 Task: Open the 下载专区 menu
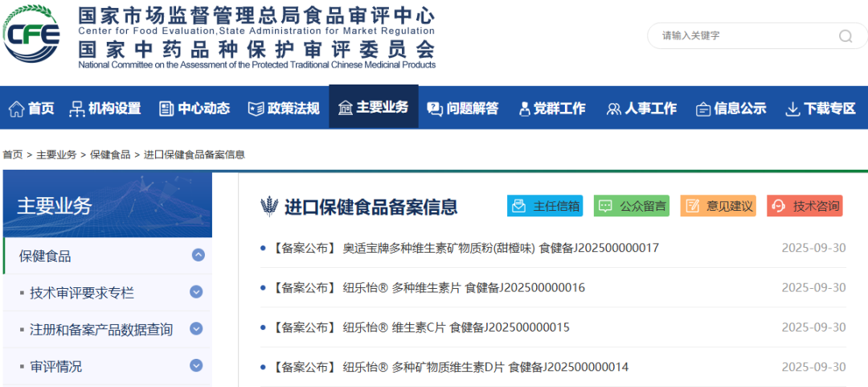[829, 108]
